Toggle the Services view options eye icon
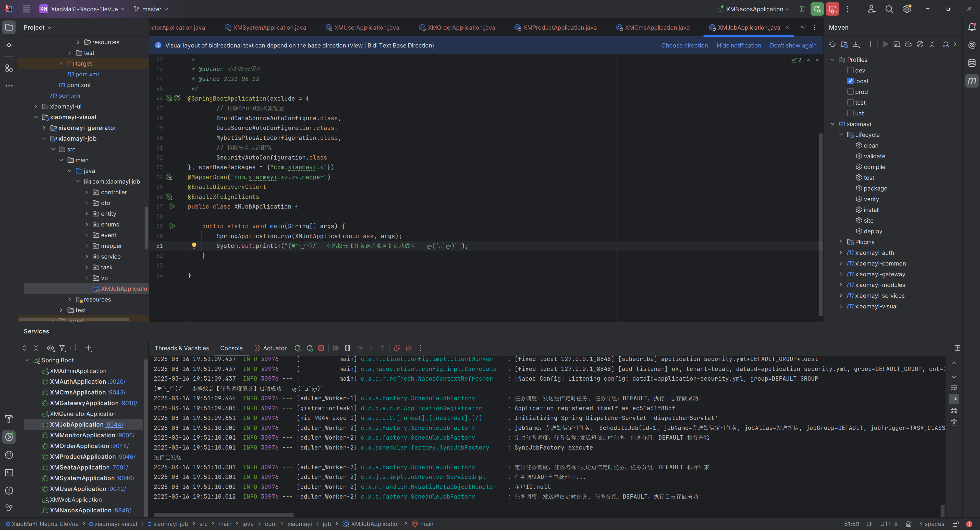Screen dimensions: 980x530 tap(50, 348)
